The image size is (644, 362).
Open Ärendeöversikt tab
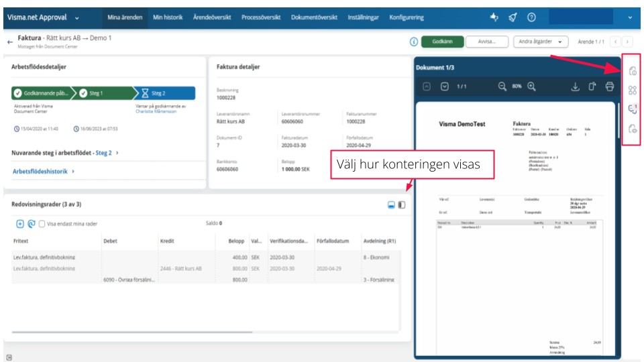tap(212, 17)
